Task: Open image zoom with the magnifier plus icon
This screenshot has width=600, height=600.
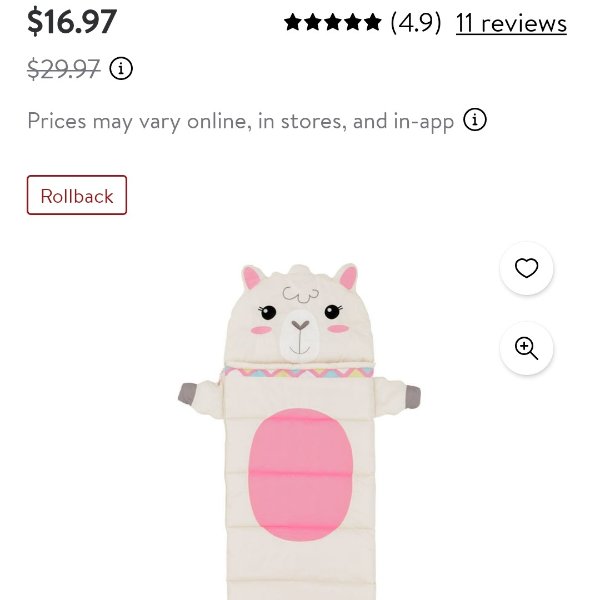Action: click(526, 348)
